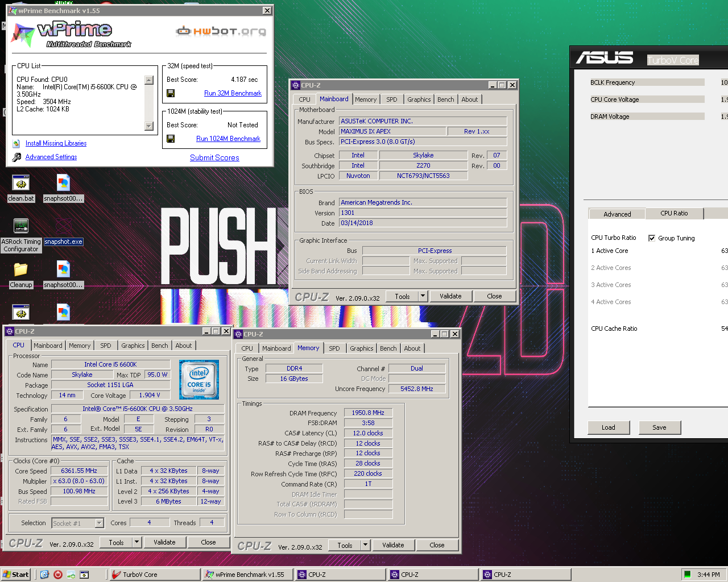Screen dimensions: 728x582
Task: Click the CPU List scrollbar down arrow
Action: [149, 126]
